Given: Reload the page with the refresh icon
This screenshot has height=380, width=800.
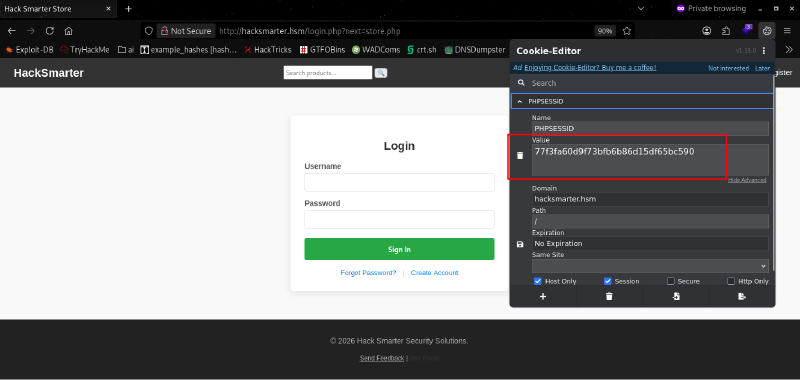Looking at the screenshot, I should pos(50,31).
